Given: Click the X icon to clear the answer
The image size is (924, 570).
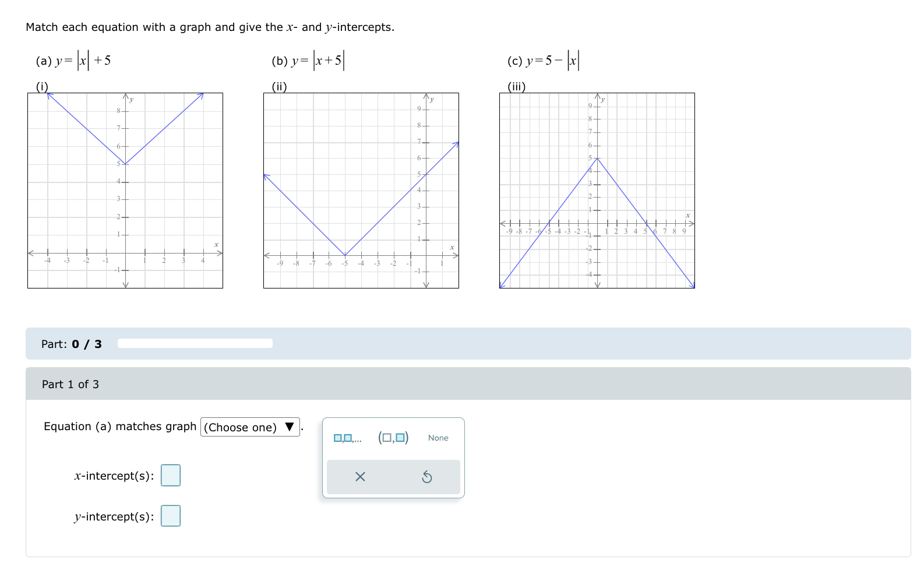Looking at the screenshot, I should pos(360,477).
